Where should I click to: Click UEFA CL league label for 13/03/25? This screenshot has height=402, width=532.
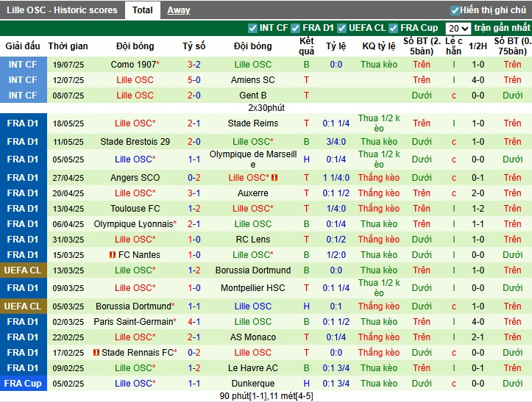[x=23, y=270]
